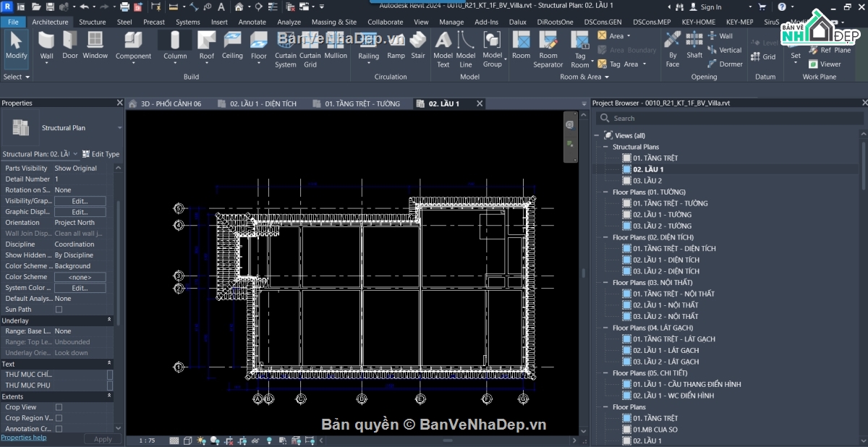Viewport: 868px width, 447px height.
Task: Select the Curtain Grid tool
Action: [x=310, y=49]
